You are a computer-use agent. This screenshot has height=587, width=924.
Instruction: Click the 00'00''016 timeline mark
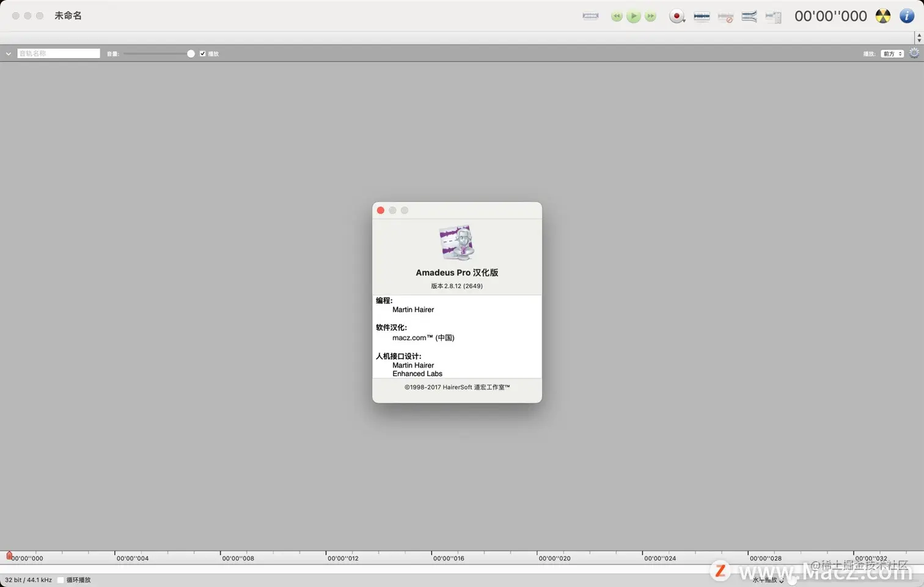point(449,558)
